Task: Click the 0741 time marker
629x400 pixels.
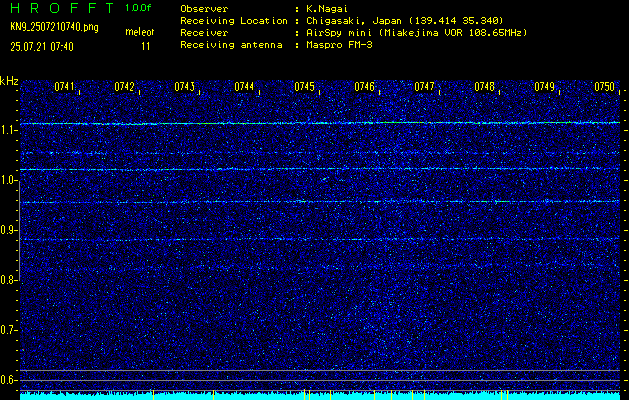Action: coord(64,86)
